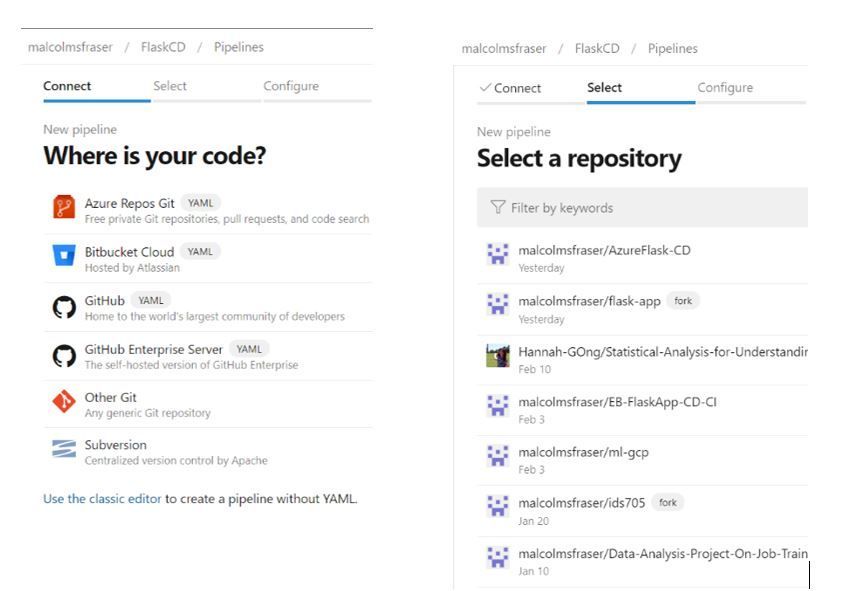Choose Other Git generic repository option

point(208,404)
